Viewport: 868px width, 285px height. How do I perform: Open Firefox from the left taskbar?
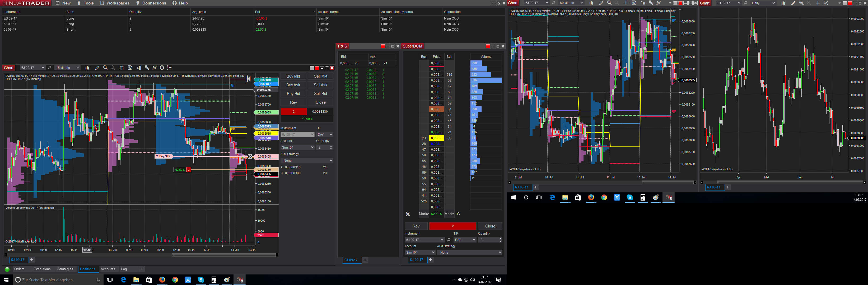coord(162,280)
